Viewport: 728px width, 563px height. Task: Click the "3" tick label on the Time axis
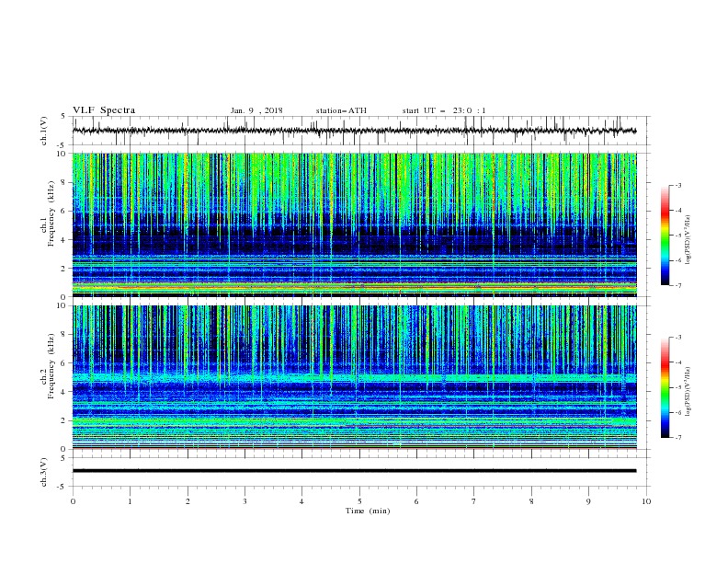click(x=245, y=501)
